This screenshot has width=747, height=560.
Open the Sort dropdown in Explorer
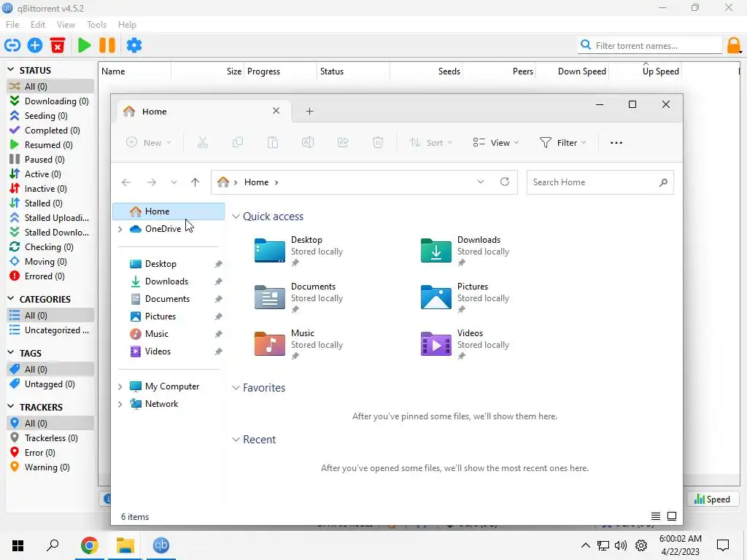coord(430,143)
